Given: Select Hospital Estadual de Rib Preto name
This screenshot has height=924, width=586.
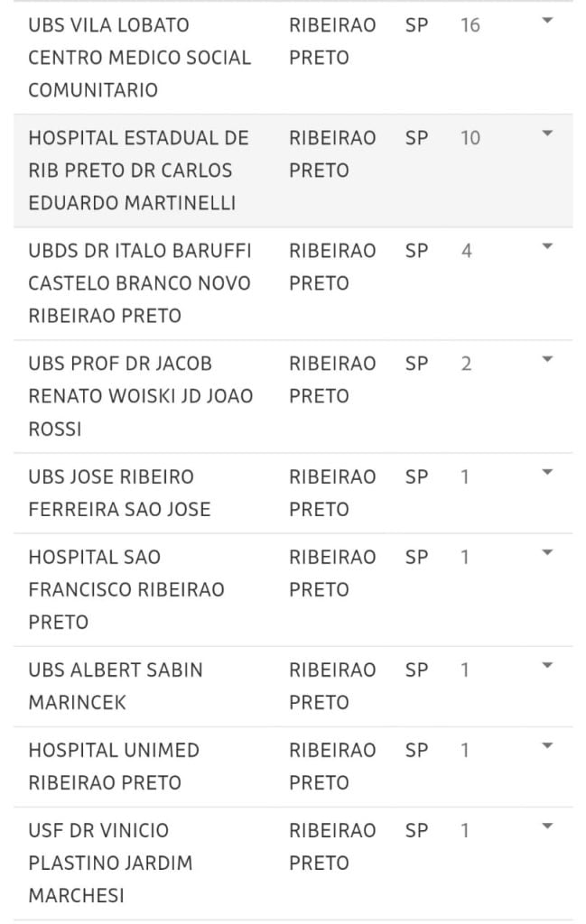Looking at the screenshot, I should (138, 171).
